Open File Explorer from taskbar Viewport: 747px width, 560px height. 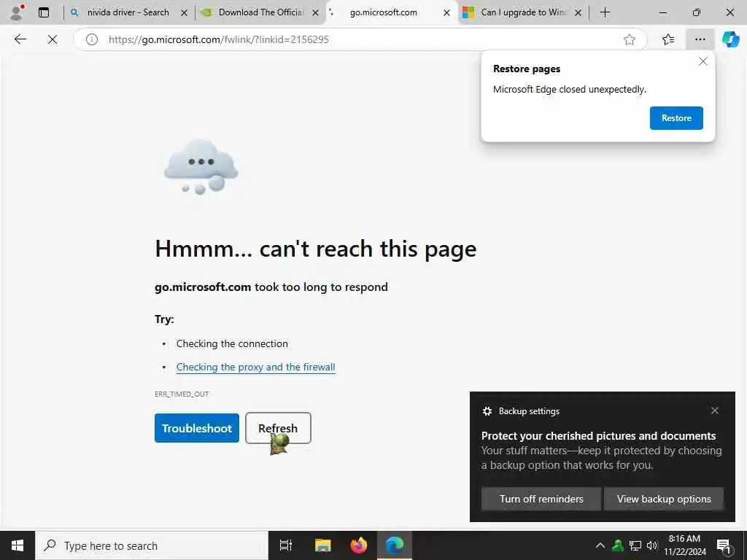pos(322,545)
